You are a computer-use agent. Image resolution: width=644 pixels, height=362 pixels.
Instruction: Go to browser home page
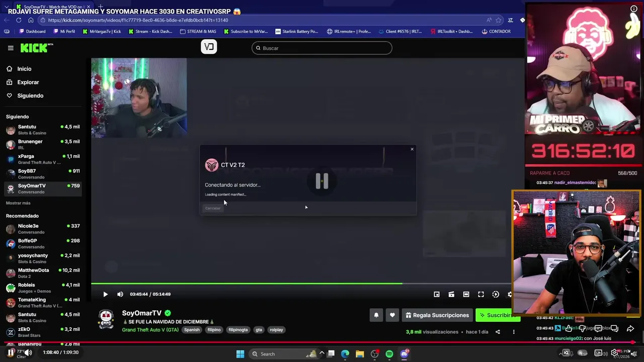(x=31, y=20)
